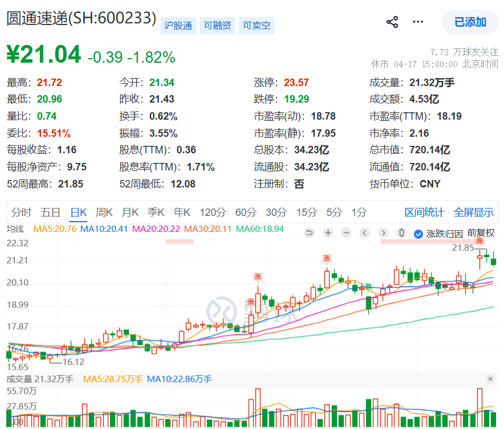Click the minus zoom-out chart icon
Viewport: 504px width, 429px height.
coord(346,233)
